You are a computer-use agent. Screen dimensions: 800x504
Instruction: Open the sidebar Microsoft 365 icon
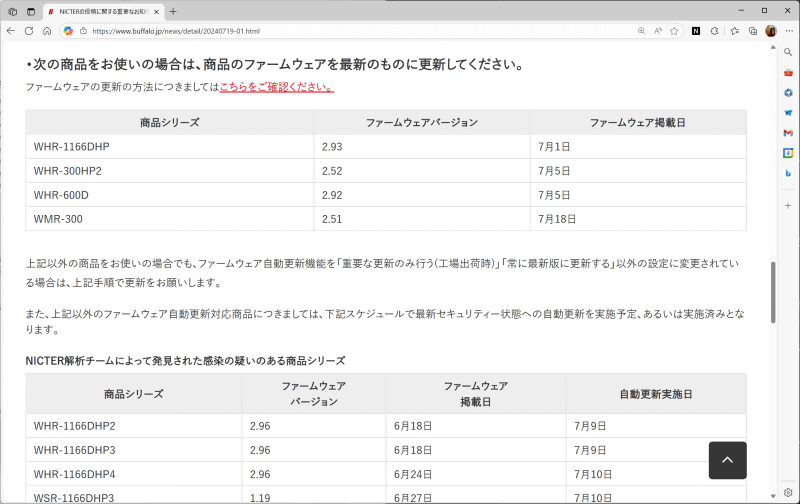pyautogui.click(x=788, y=92)
